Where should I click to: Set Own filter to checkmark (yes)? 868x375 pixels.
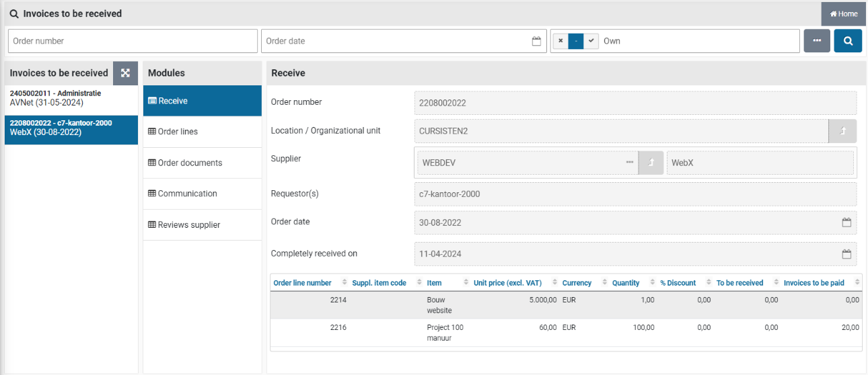(x=590, y=41)
